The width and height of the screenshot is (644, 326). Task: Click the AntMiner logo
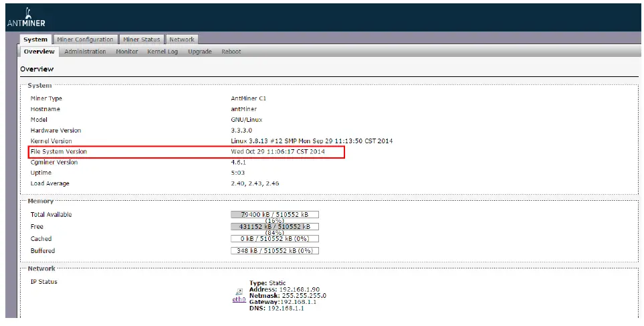coord(26,17)
